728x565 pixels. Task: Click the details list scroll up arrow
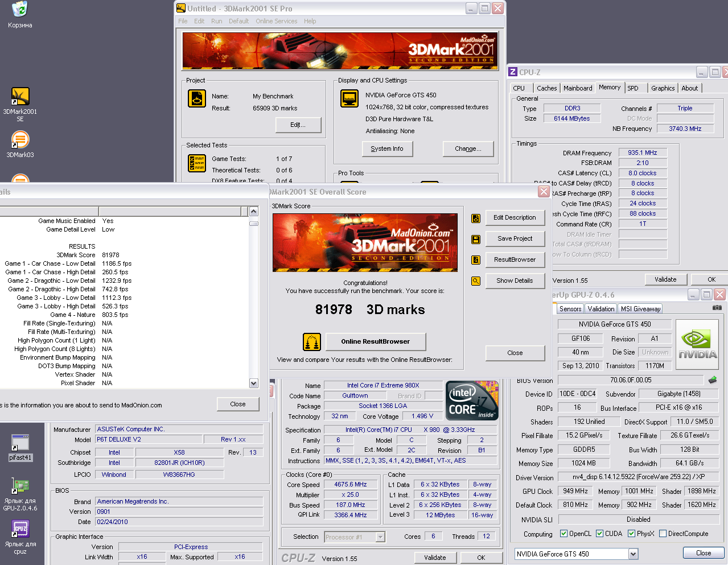[x=254, y=212]
